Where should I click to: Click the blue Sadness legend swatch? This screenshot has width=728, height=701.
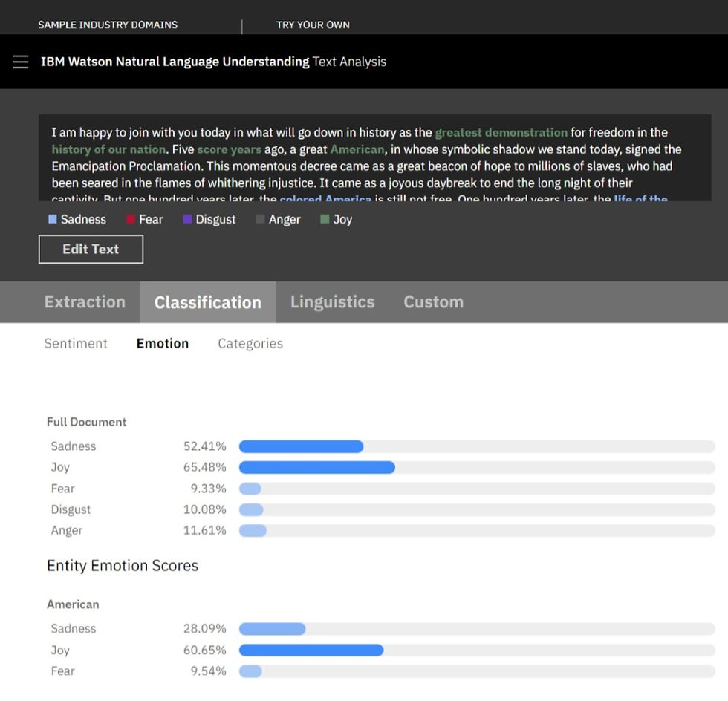[53, 219]
